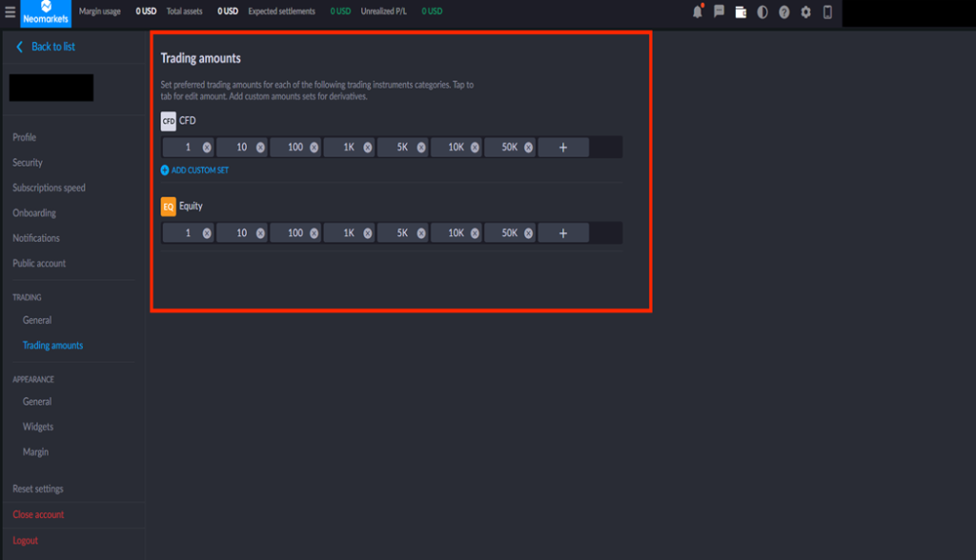Open the help question mark icon
The width and height of the screenshot is (976, 560).
point(783,12)
